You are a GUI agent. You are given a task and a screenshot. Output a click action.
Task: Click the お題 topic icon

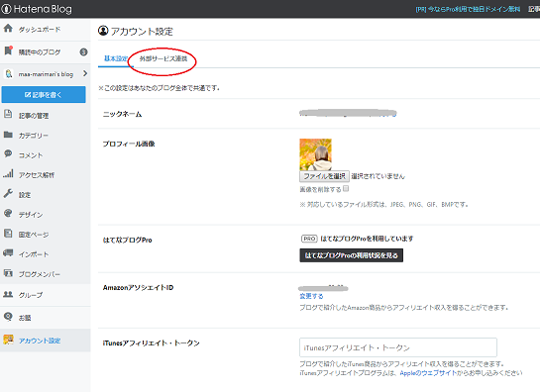(8, 317)
